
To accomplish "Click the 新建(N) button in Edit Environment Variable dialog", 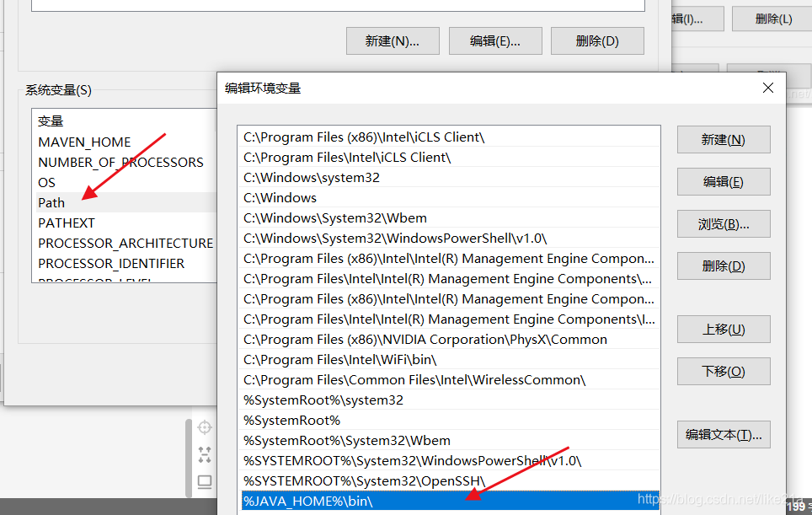I will (724, 140).
